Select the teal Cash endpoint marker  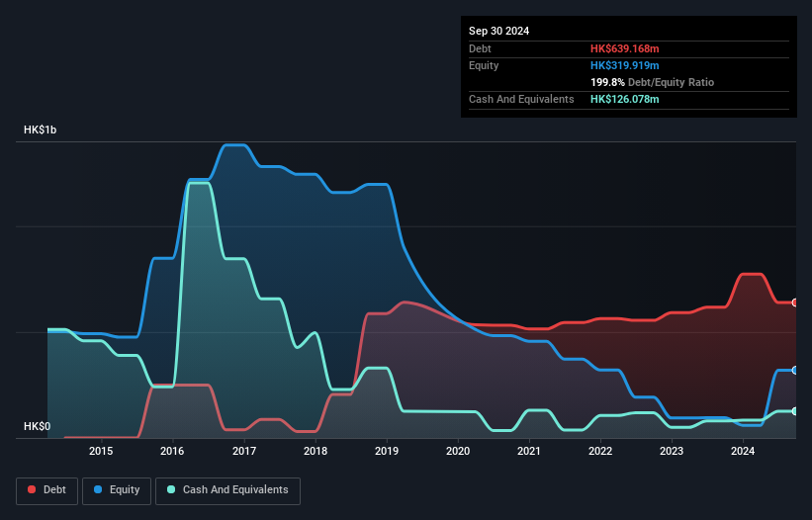795,411
